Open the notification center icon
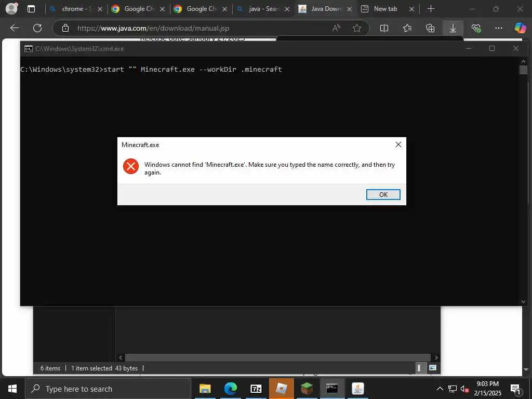This screenshot has width=532, height=399. pos(515,389)
